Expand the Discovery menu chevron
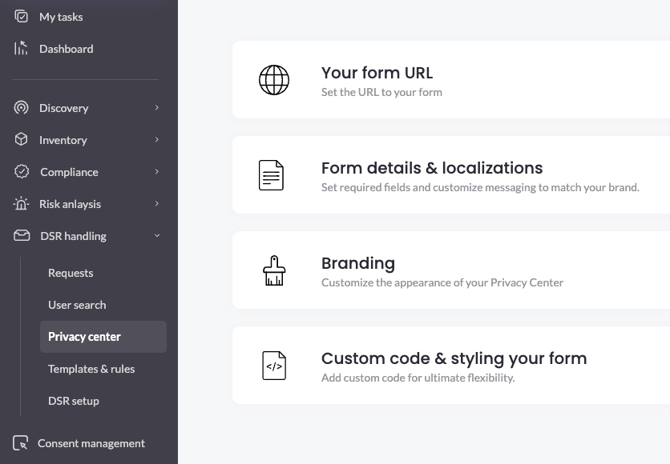The height and width of the screenshot is (464, 670). [157, 108]
